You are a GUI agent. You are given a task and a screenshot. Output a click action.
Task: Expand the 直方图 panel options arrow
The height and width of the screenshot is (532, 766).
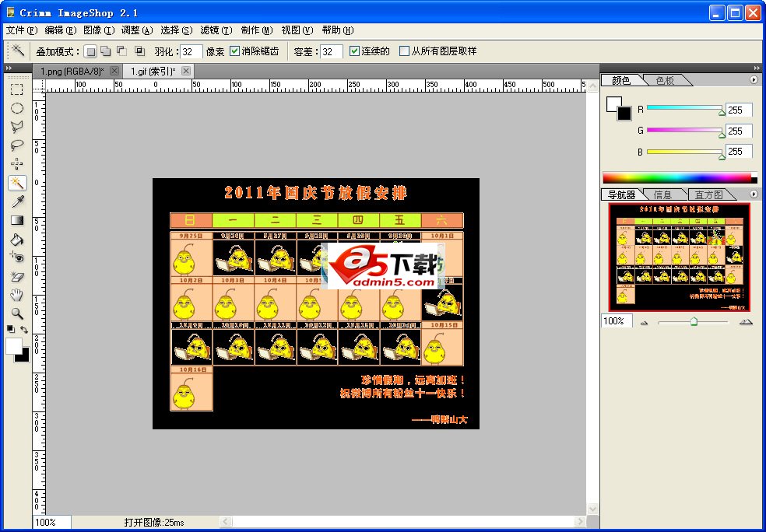tap(754, 194)
